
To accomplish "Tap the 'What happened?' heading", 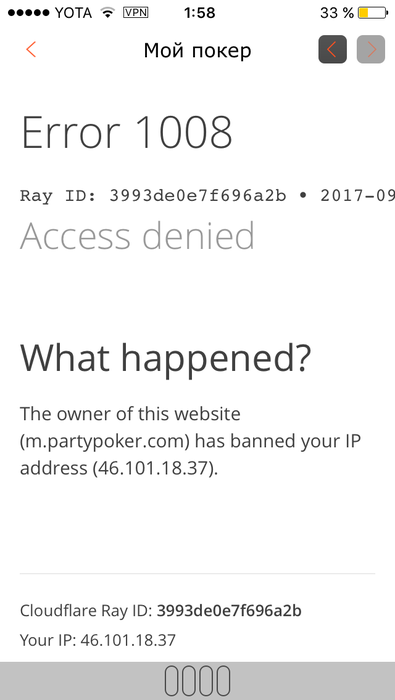I will [165, 359].
